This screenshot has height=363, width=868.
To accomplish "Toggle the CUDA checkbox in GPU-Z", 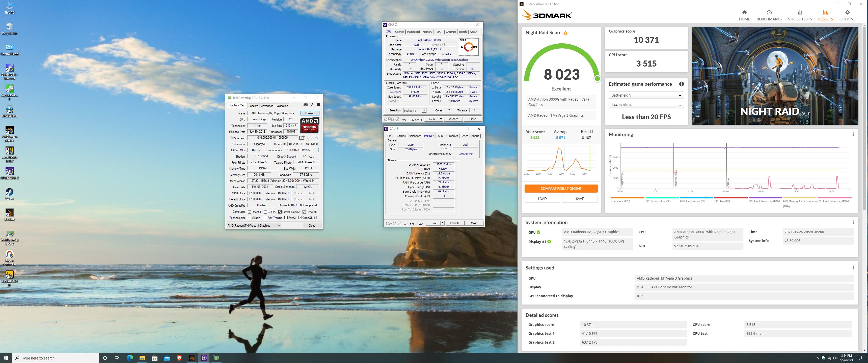I will 265,212.
